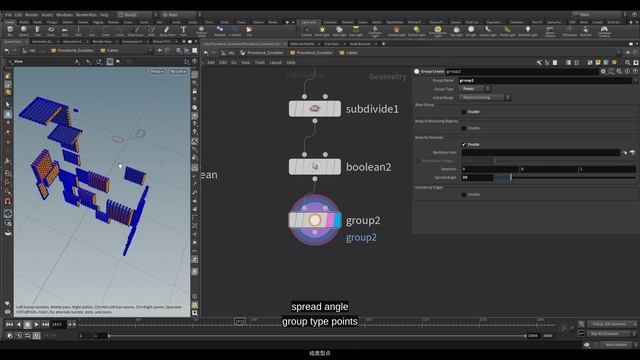Add an Area Light from shelf
Viewport: 640px width, 360px height.
[356, 31]
